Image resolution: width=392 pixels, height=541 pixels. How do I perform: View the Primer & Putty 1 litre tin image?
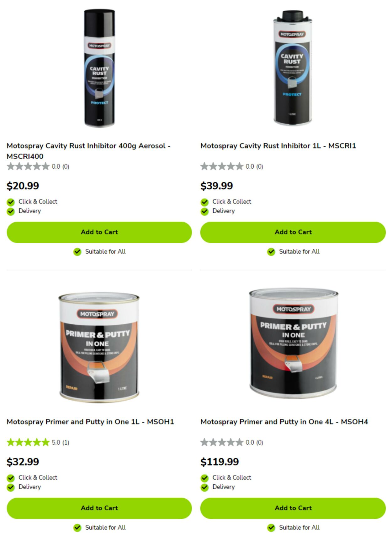[x=99, y=348]
